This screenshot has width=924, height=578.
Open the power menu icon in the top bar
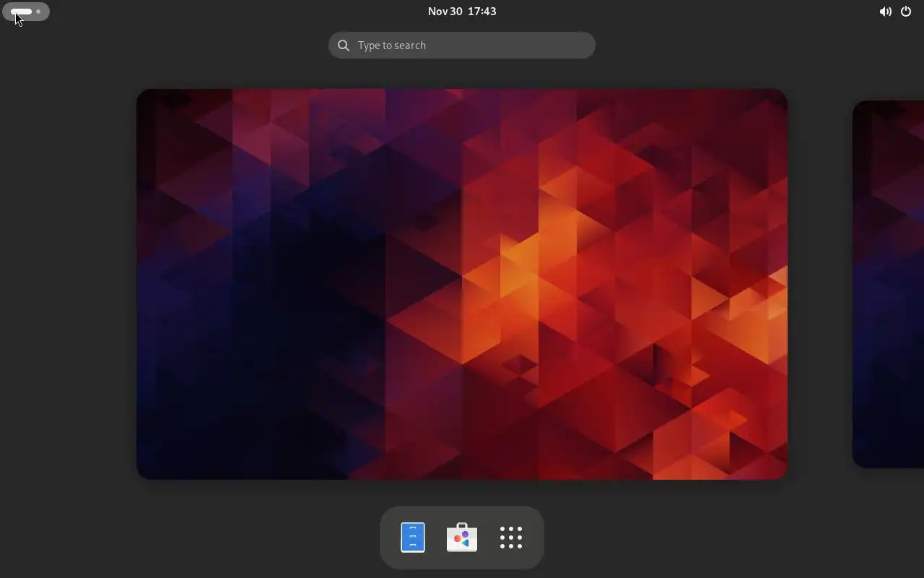click(x=906, y=12)
